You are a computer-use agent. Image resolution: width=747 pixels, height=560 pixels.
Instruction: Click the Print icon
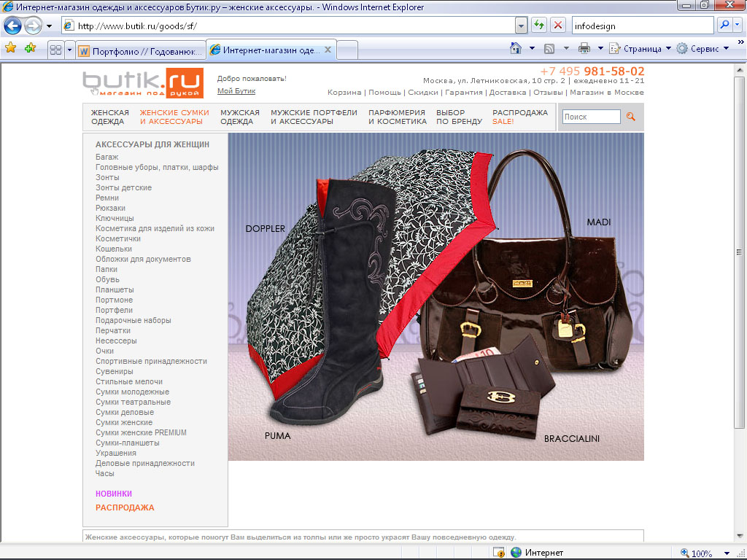pyautogui.click(x=584, y=49)
